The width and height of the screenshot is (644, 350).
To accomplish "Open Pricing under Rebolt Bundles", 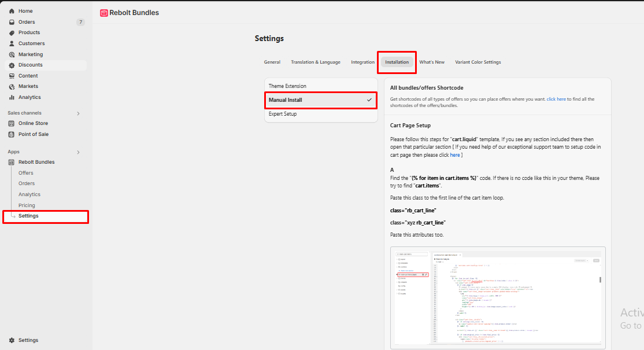I will 27,205.
